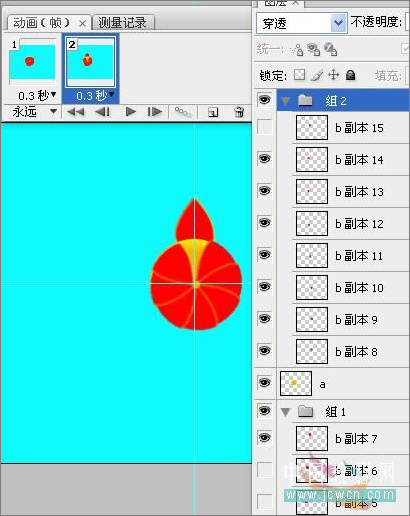Select the next frame button

(x=155, y=112)
